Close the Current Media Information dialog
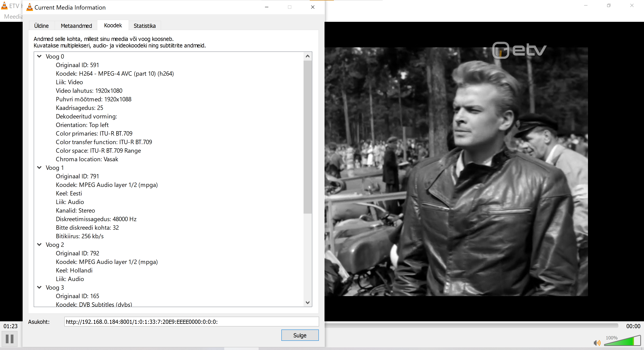This screenshot has width=644, height=350. coord(313,7)
